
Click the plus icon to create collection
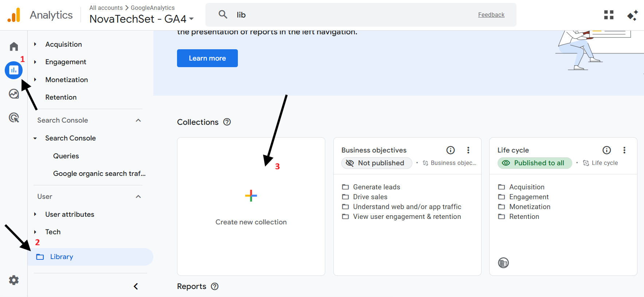(x=251, y=196)
